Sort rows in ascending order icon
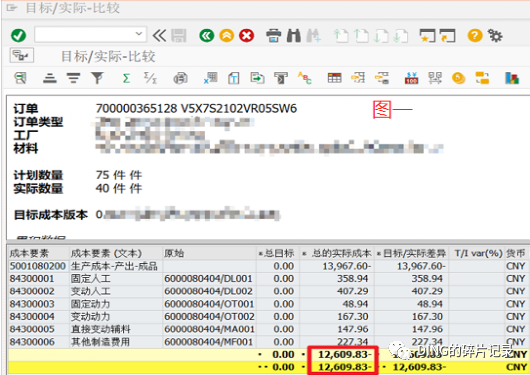The height and width of the screenshot is (375, 530). (x=50, y=78)
